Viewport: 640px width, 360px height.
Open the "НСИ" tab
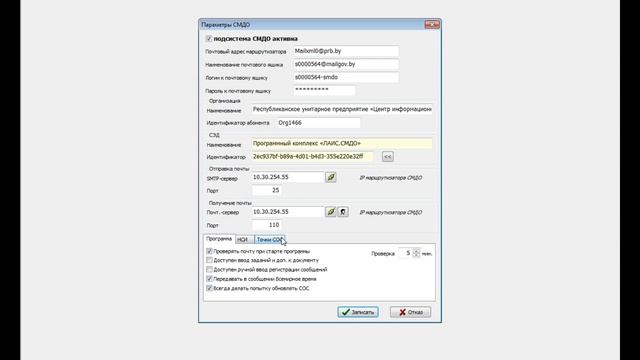click(x=244, y=240)
